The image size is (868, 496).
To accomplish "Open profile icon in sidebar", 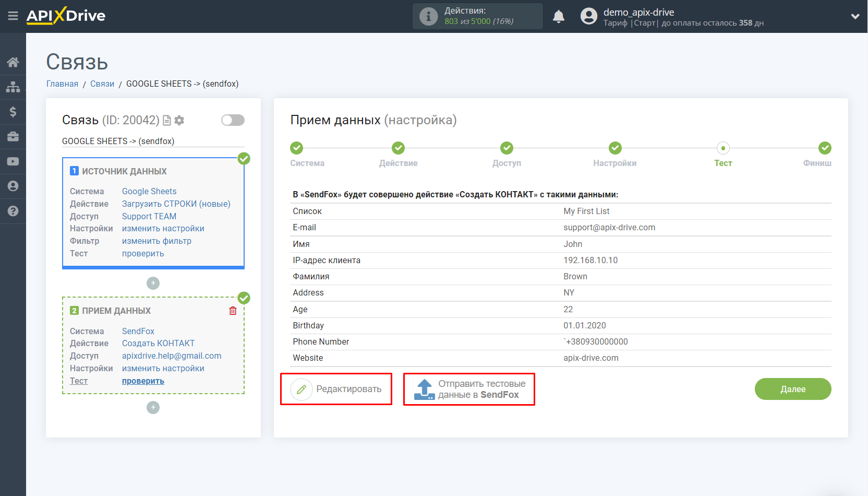I will click(x=13, y=186).
